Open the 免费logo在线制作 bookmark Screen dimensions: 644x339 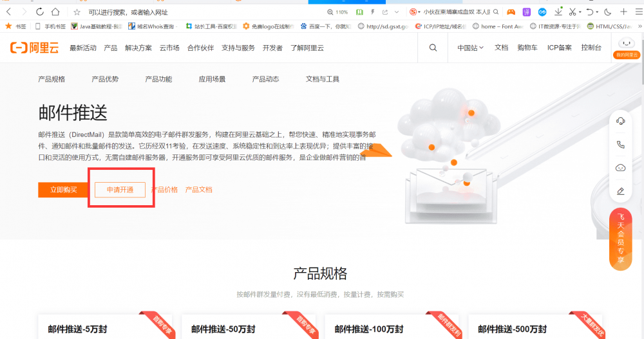tap(269, 26)
